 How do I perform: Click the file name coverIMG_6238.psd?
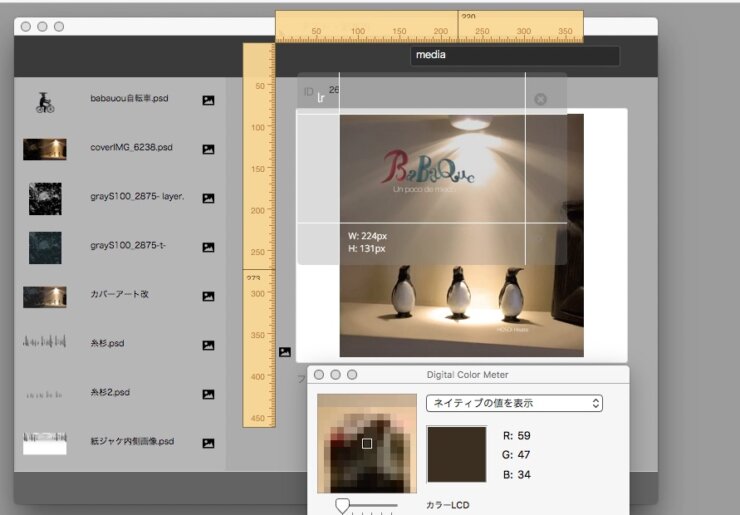pos(131,147)
